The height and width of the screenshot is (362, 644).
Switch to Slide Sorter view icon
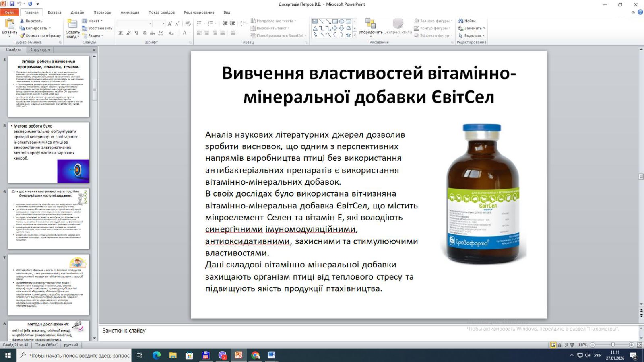coord(559,345)
